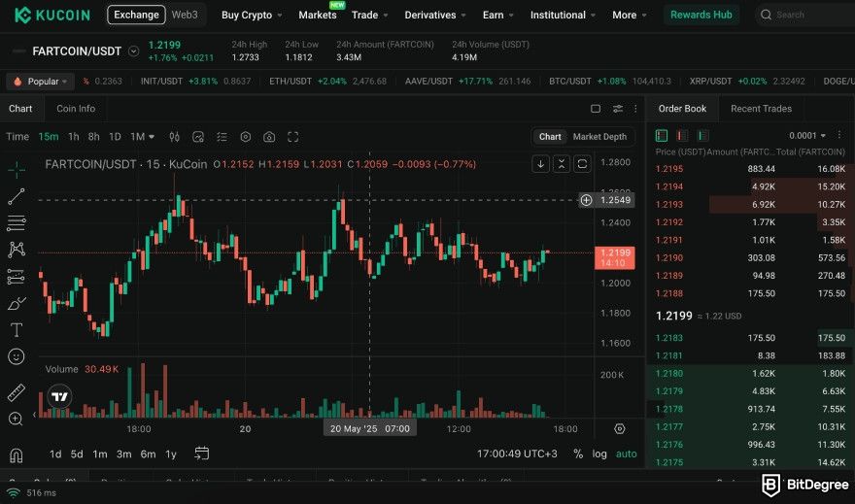Click the 17:00:49 UTC+3 timezone selector
This screenshot has width=855, height=504.
tap(517, 454)
